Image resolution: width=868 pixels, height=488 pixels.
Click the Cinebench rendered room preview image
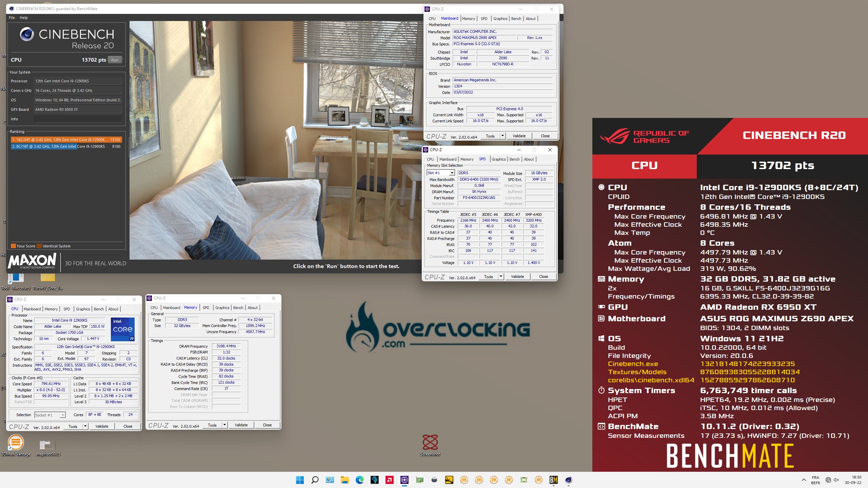click(276, 140)
